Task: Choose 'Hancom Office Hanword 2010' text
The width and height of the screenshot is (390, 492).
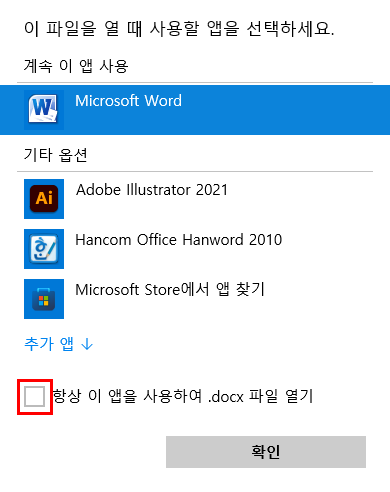Action: click(x=179, y=240)
